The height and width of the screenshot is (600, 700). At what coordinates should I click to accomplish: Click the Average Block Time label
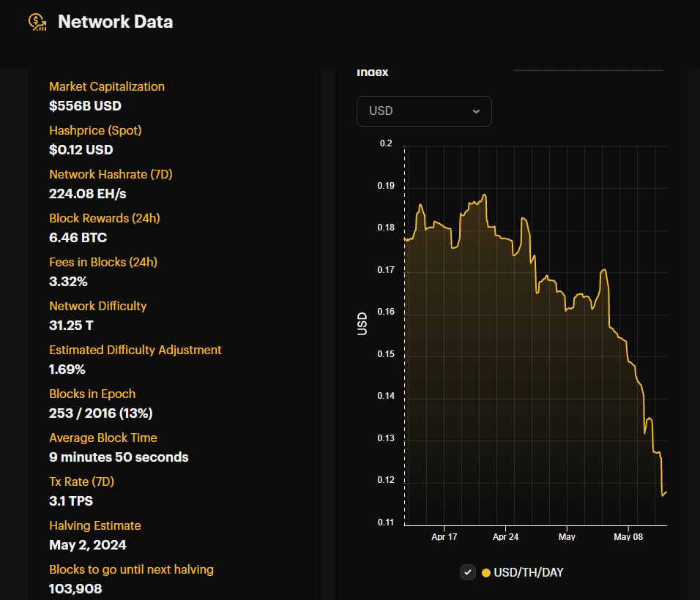[x=103, y=438]
